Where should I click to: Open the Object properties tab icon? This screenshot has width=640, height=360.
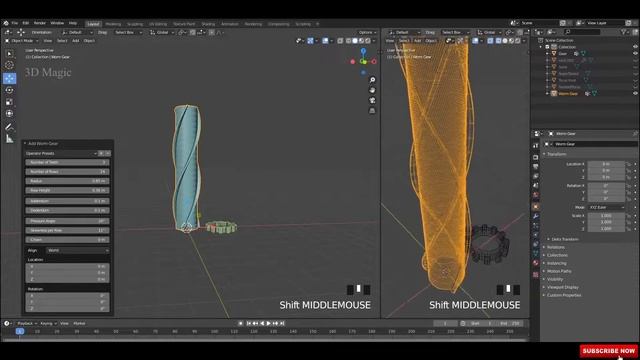coord(536,207)
